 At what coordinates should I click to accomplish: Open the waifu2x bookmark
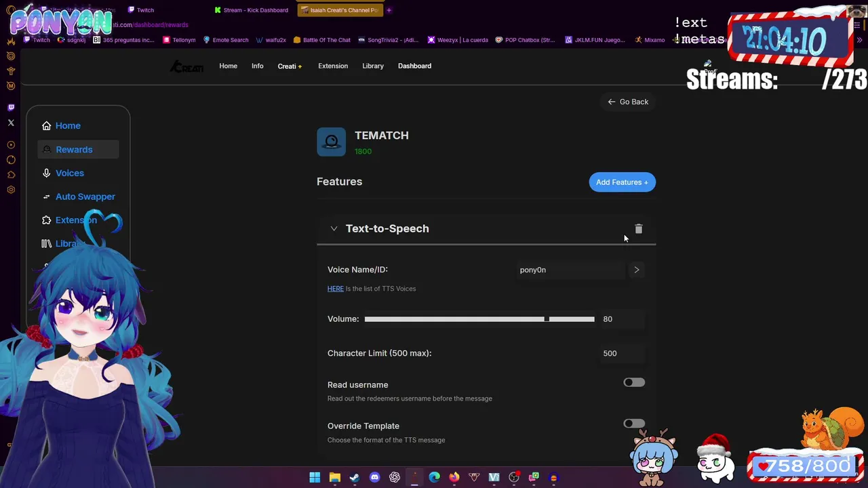271,40
